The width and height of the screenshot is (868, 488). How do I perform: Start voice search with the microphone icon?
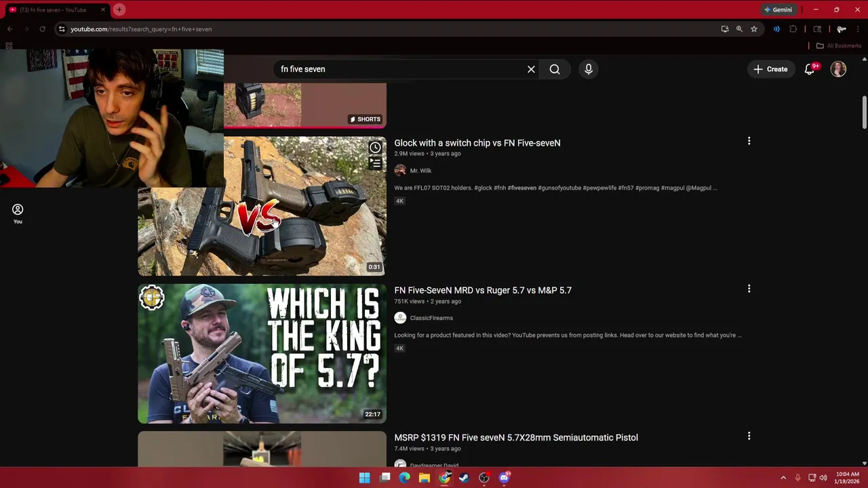click(x=589, y=69)
